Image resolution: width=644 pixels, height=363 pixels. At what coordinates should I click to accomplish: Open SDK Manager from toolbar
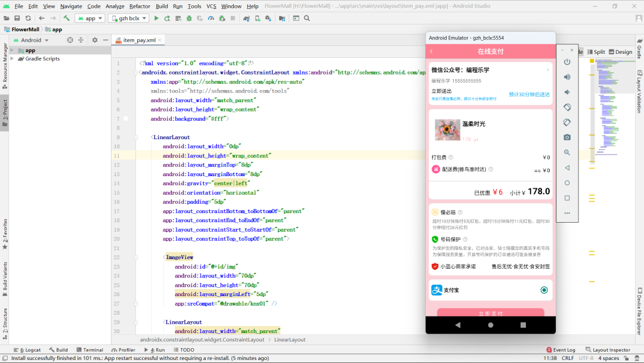point(268,18)
